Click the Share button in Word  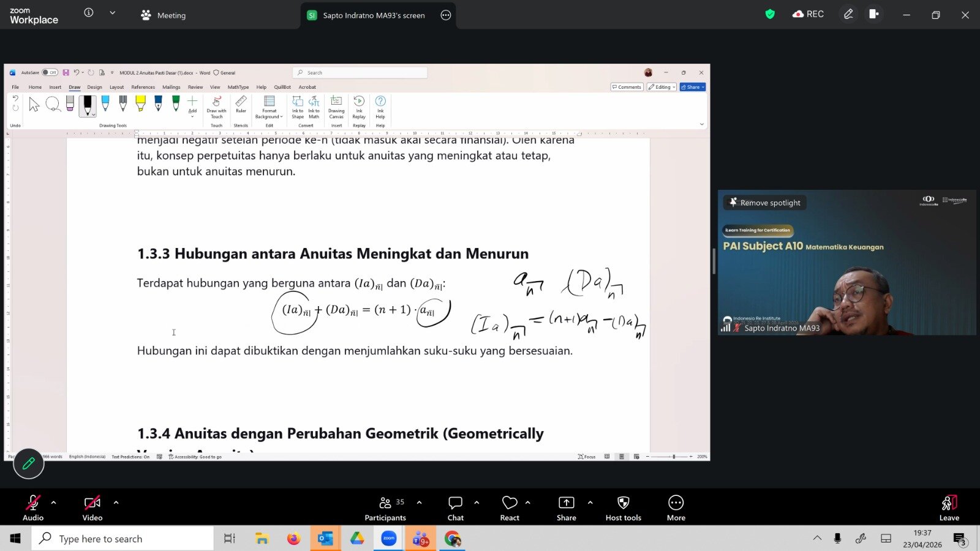tap(693, 87)
